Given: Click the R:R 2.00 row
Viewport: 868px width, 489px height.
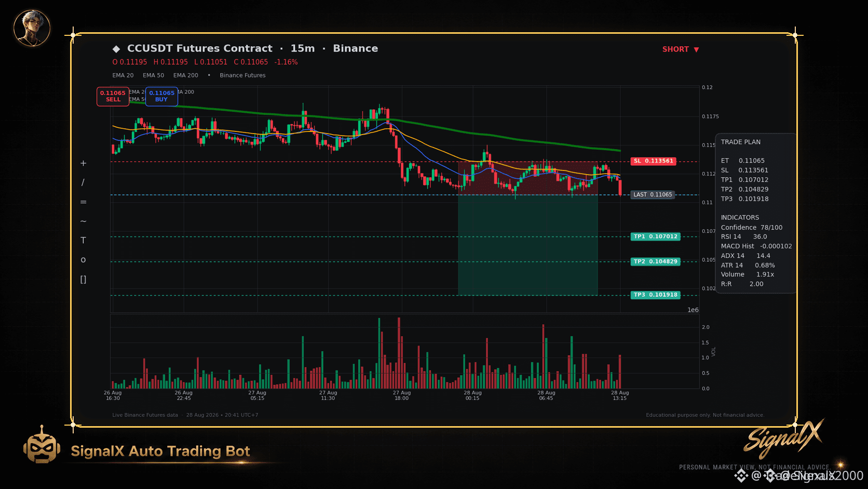Looking at the screenshot, I should point(742,284).
